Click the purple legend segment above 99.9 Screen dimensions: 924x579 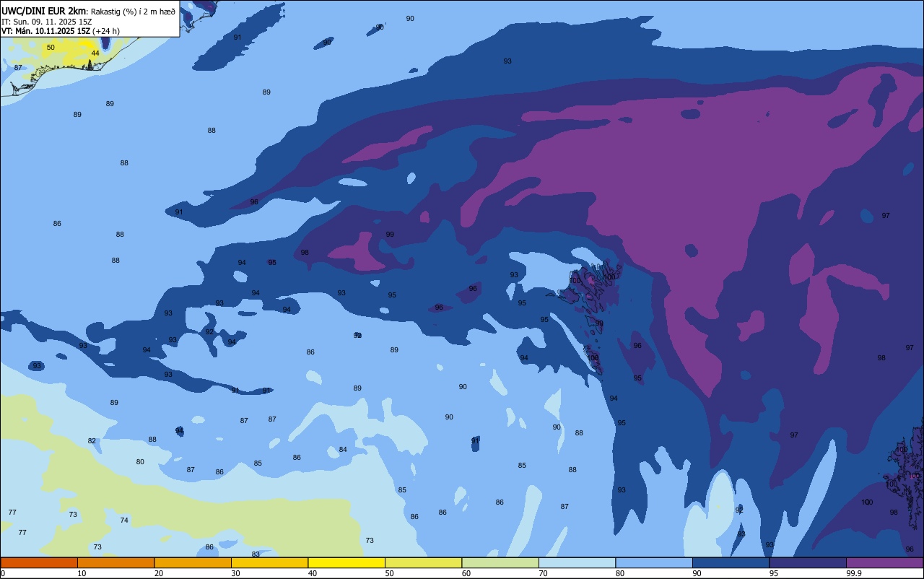coord(884,563)
